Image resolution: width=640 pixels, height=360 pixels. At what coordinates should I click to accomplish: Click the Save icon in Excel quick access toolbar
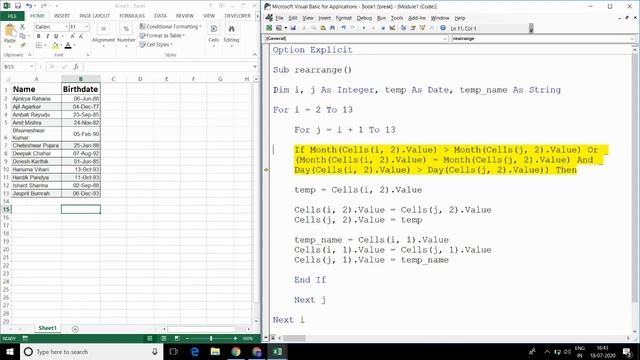pyautogui.click(x=18, y=6)
